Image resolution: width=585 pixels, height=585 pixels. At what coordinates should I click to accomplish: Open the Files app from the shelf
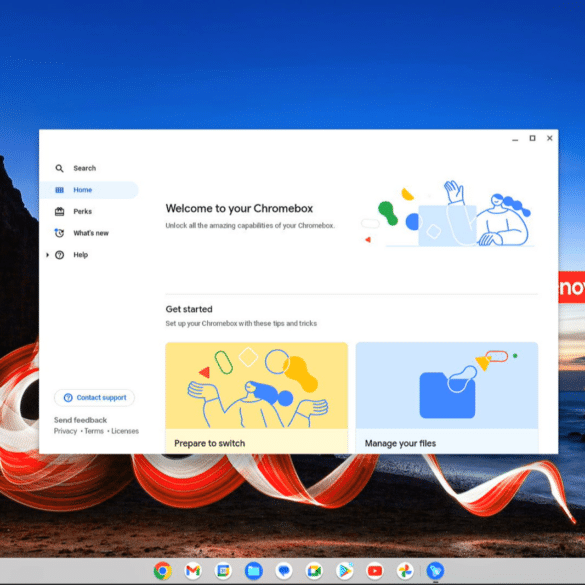click(x=254, y=571)
